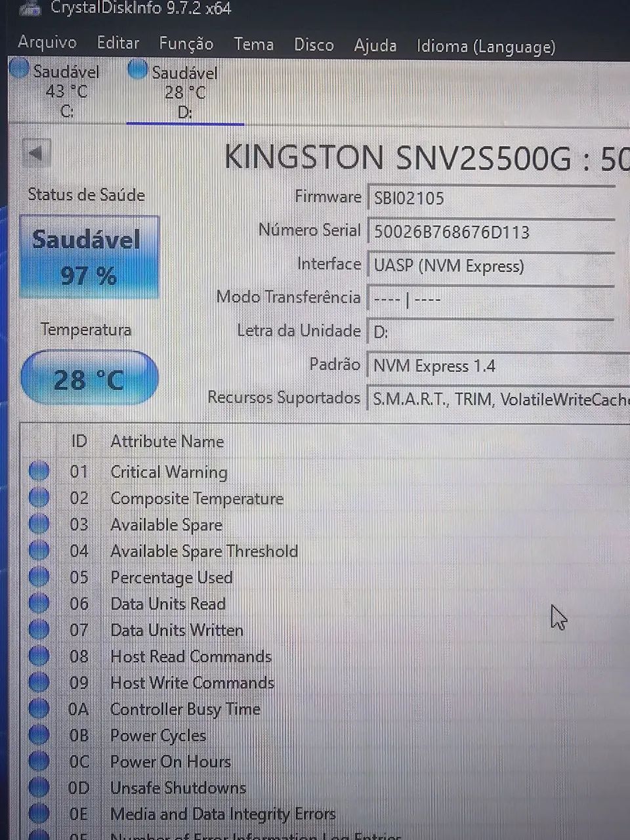This screenshot has width=630, height=840.
Task: Click the Modo Transferência field
Action: click(x=492, y=299)
